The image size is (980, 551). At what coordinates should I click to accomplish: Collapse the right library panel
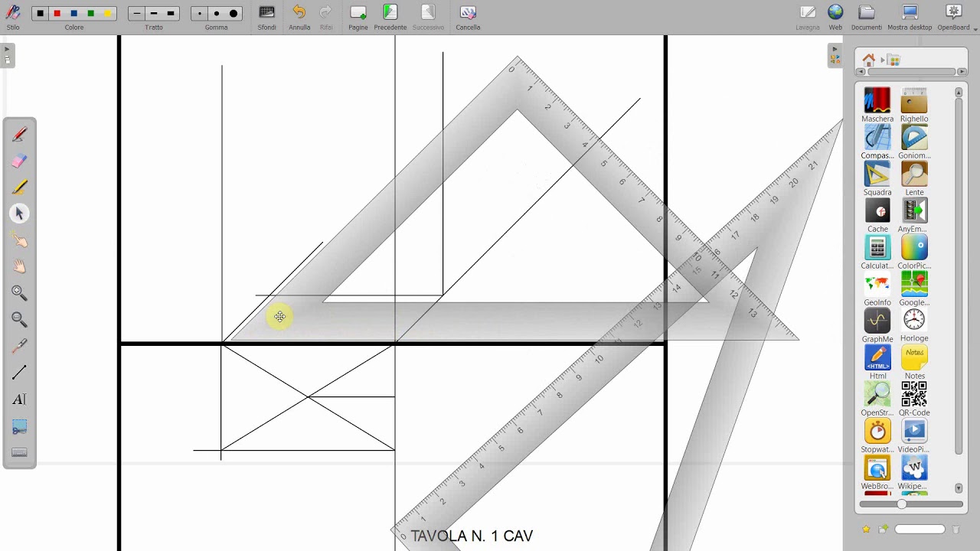click(x=835, y=55)
